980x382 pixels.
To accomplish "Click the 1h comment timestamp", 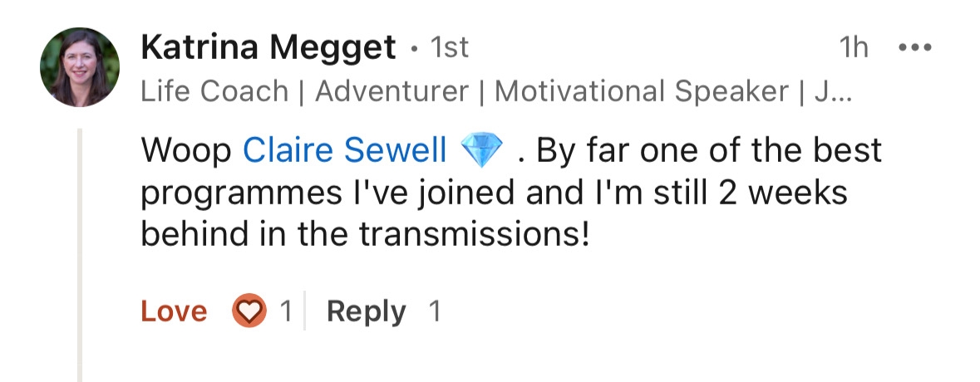I will (854, 48).
